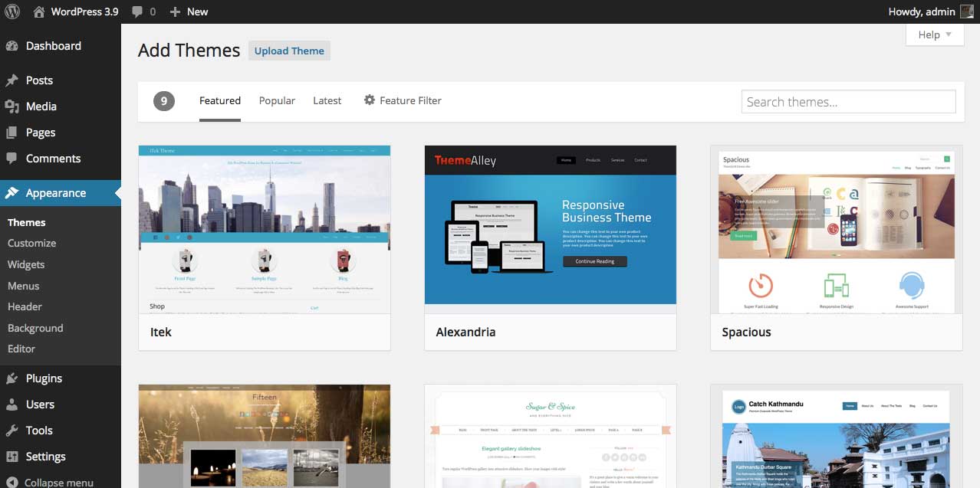Click the plus icon next to New
This screenshot has height=488, width=980.
point(175,12)
